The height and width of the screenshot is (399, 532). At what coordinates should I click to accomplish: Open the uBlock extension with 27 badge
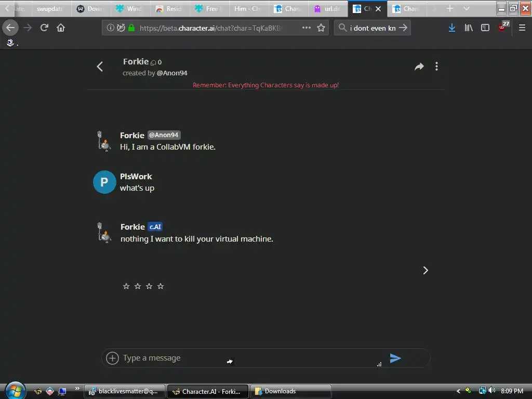(503, 26)
